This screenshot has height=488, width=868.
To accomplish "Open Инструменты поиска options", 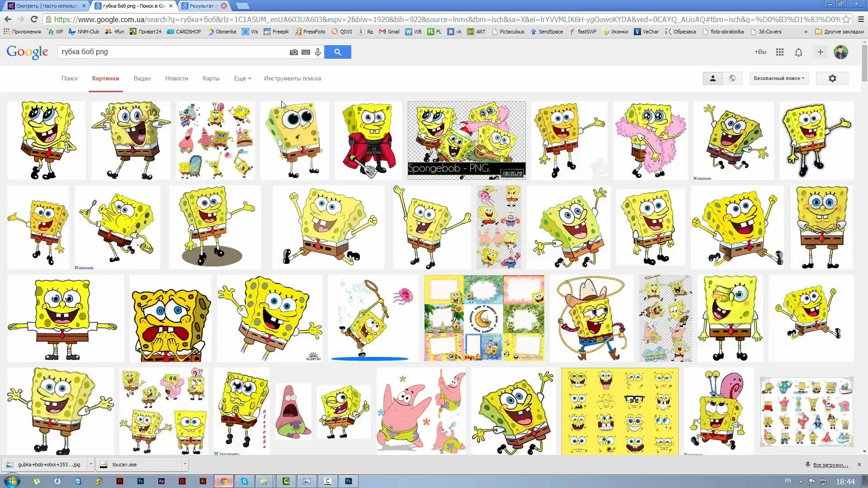I will pyautogui.click(x=292, y=78).
